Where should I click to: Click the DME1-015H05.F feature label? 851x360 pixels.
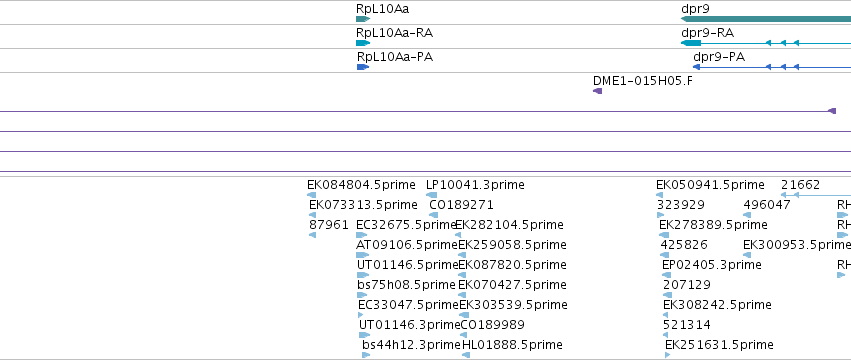(x=643, y=81)
